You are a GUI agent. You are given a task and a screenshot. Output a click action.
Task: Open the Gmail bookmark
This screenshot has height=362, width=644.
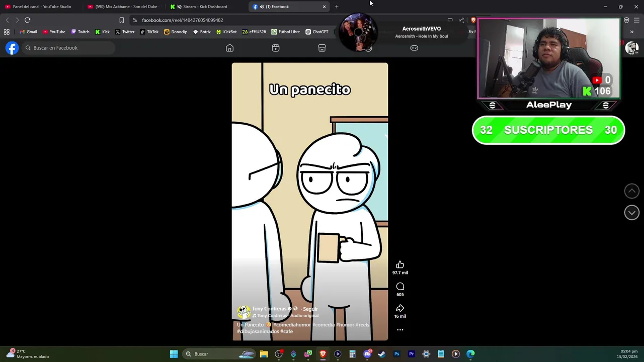(28, 32)
